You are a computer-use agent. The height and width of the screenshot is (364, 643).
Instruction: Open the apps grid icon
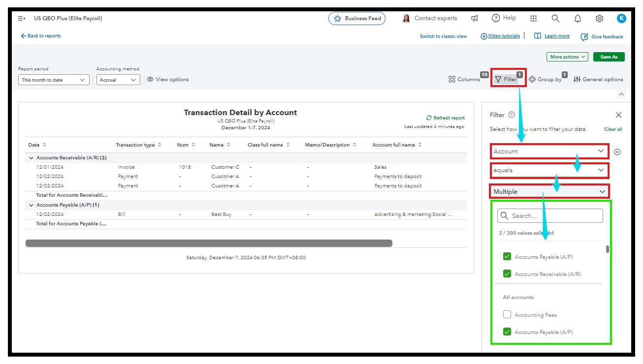click(533, 18)
